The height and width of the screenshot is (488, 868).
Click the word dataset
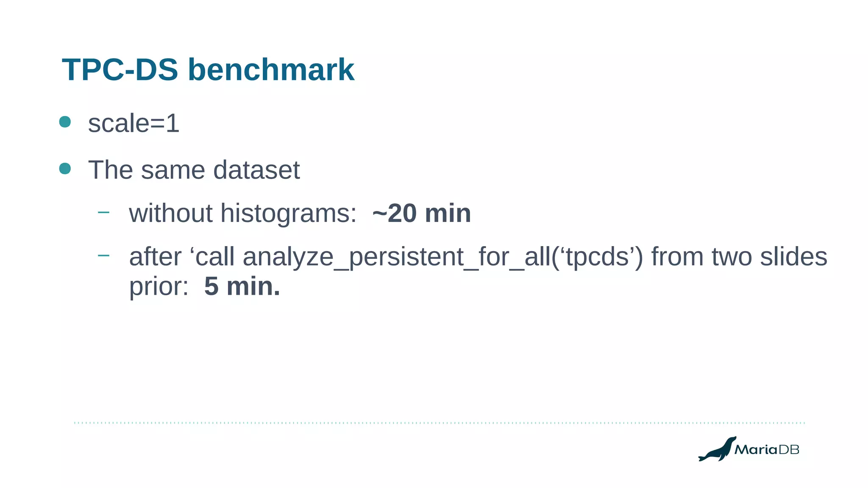tap(256, 170)
